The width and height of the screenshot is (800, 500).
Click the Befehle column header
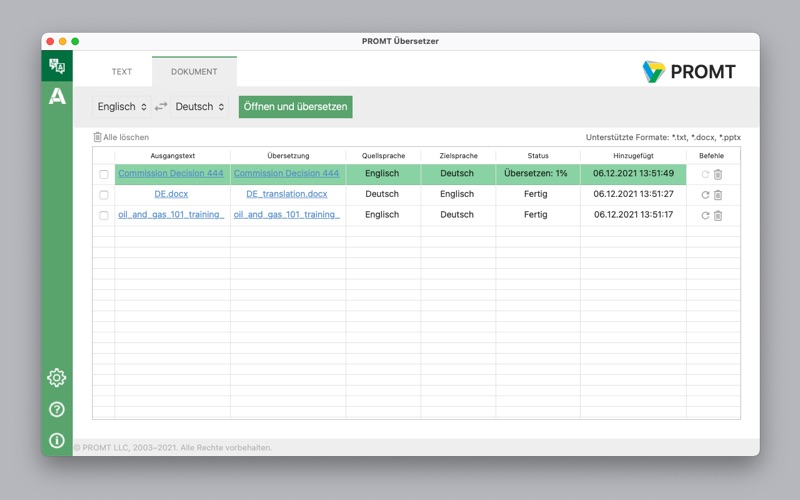tap(711, 156)
